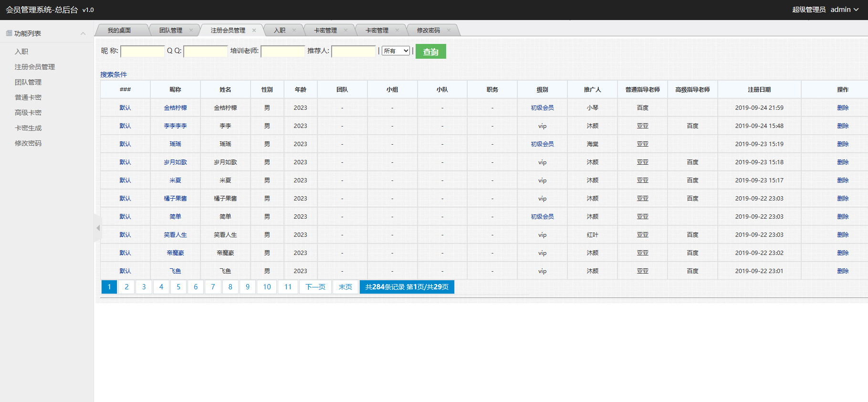Click the 级别 column header

[x=542, y=90]
